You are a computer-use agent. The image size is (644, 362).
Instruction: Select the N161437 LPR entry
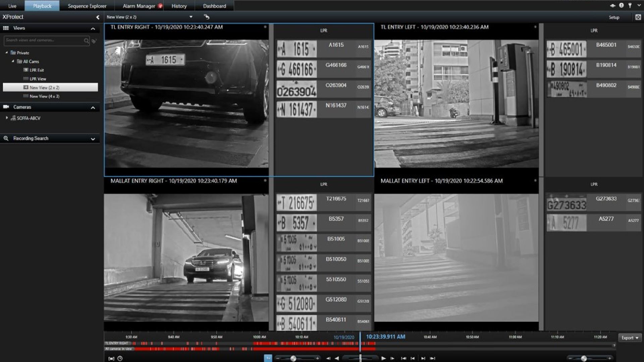point(324,109)
